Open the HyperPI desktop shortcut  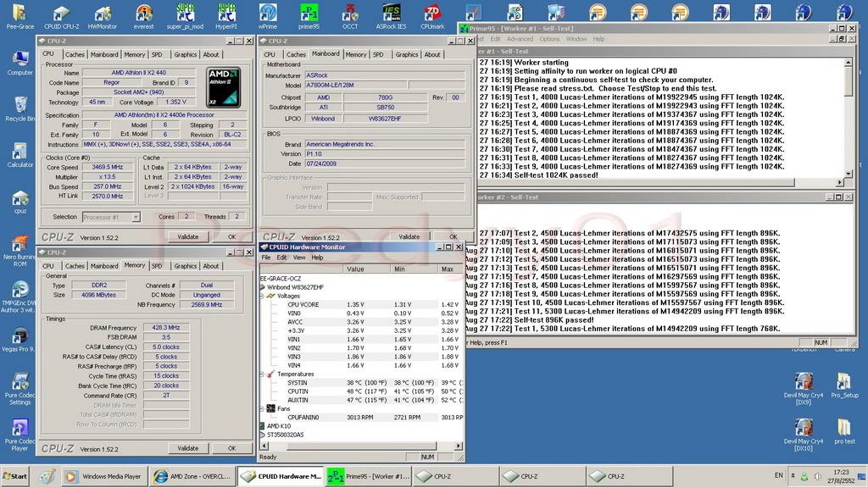point(226,17)
